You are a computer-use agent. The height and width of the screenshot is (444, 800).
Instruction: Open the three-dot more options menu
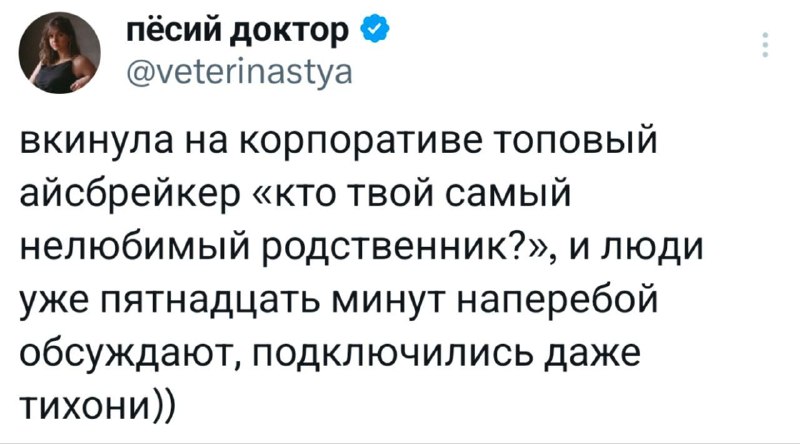pos(767,47)
